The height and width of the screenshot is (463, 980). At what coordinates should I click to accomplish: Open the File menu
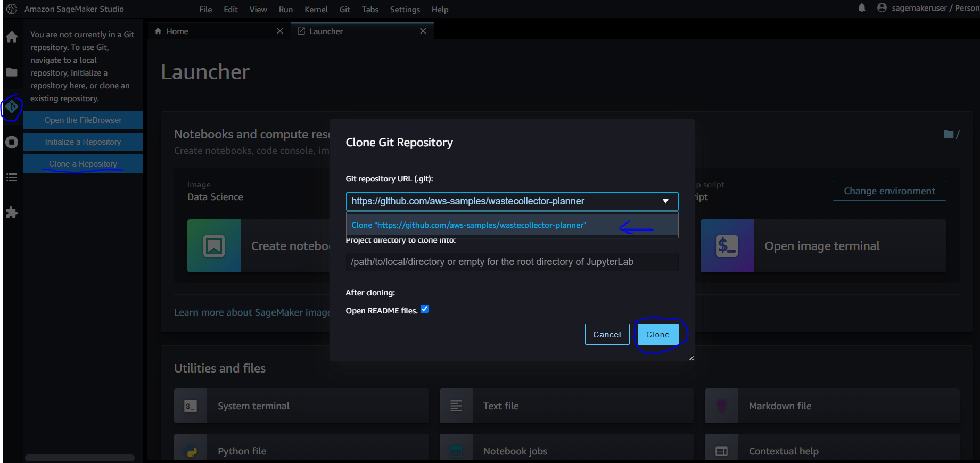205,10
